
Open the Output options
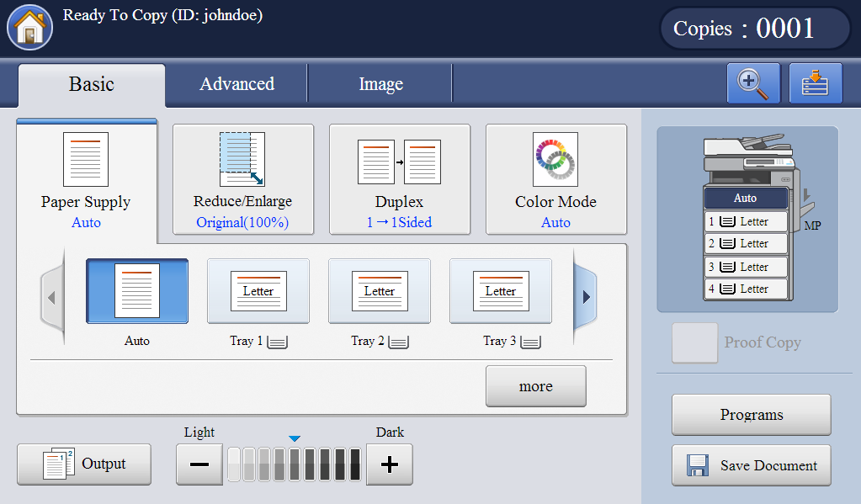coord(84,464)
